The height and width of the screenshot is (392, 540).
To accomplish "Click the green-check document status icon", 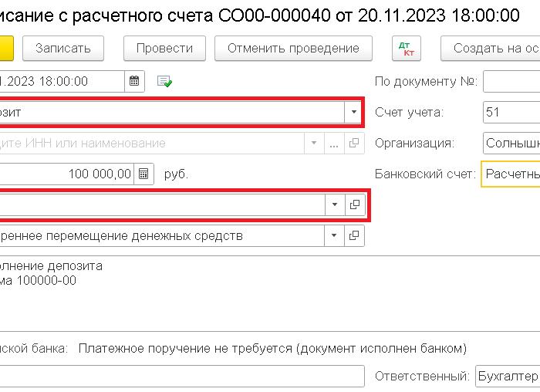I will [x=164, y=82].
